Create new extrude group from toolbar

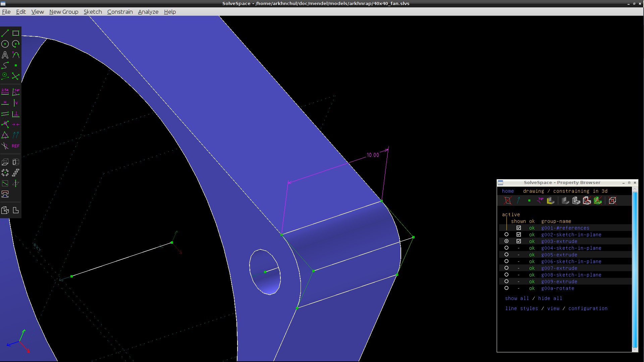pyautogui.click(x=5, y=162)
